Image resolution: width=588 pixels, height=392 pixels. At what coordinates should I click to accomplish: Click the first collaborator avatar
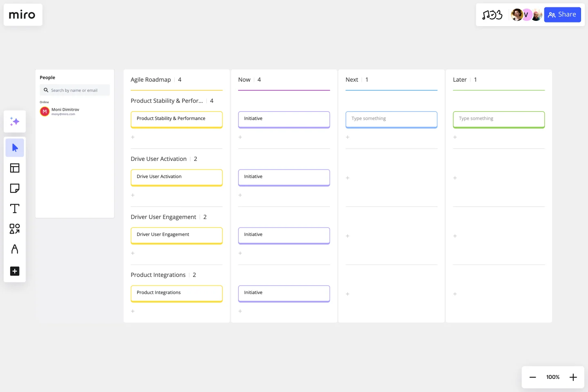517,15
